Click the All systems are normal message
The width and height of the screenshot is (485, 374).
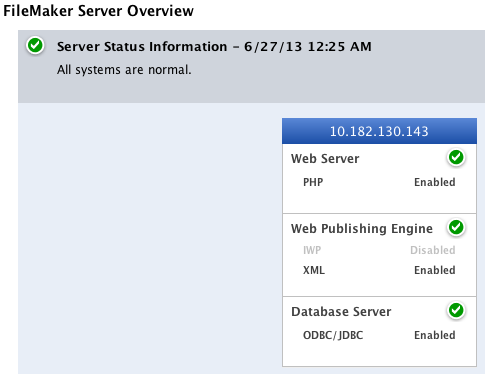tap(124, 70)
